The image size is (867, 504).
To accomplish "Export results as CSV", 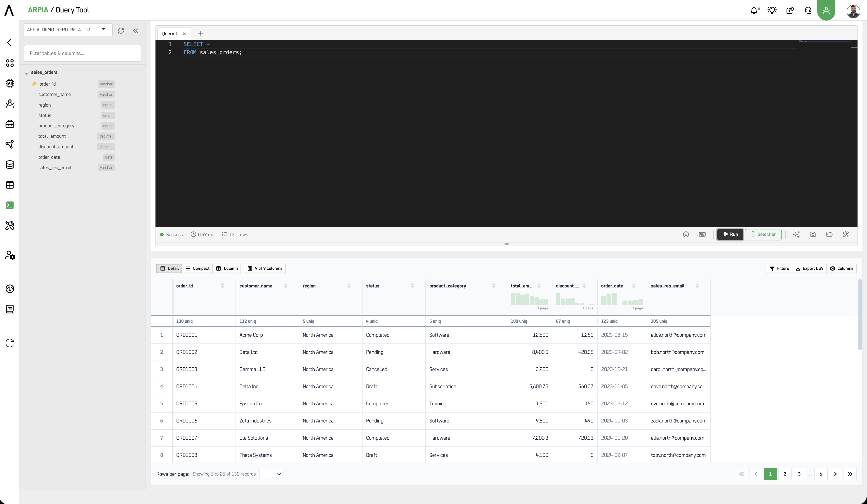I will (809, 268).
